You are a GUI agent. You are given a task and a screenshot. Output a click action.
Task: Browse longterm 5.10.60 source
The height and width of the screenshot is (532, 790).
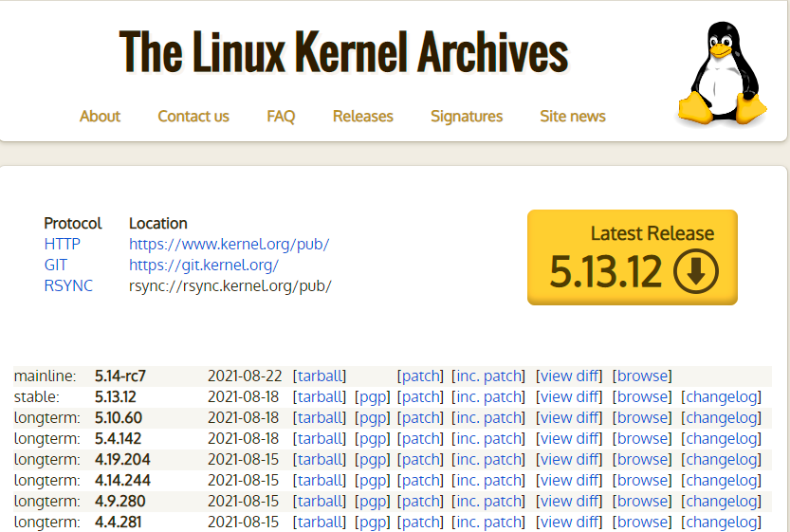click(642, 417)
